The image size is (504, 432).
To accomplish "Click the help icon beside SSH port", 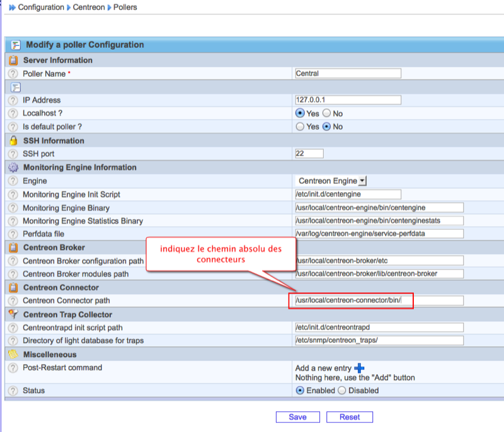I will (x=13, y=154).
